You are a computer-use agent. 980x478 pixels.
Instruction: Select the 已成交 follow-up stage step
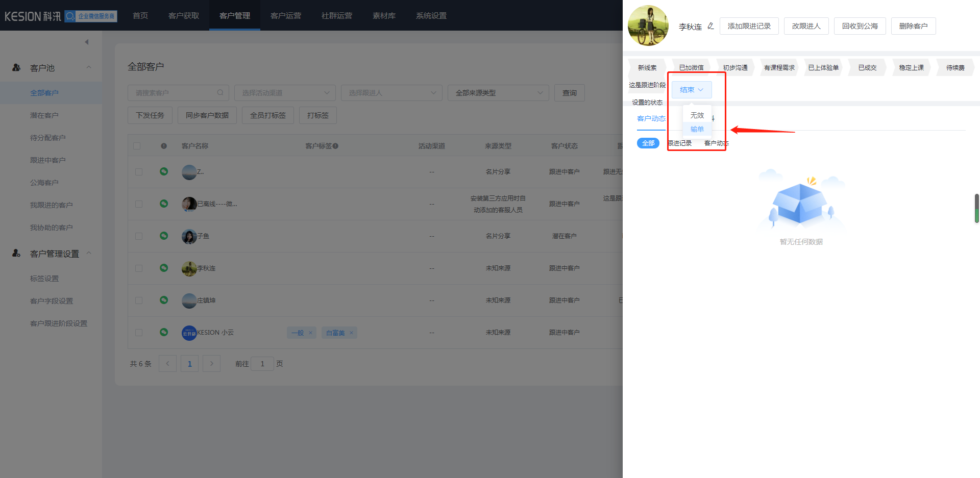coord(867,67)
